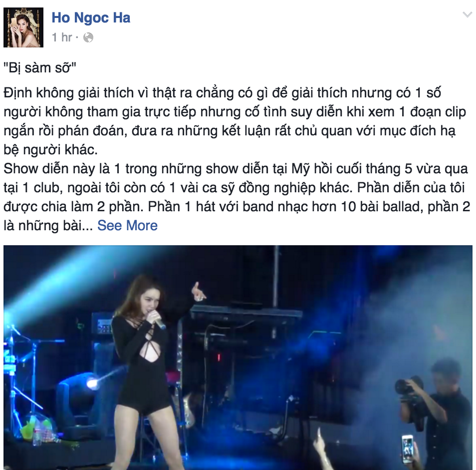Screen dimensions: 476x470
Task: Open the post via '1 hr' timestamp
Action: [62, 37]
